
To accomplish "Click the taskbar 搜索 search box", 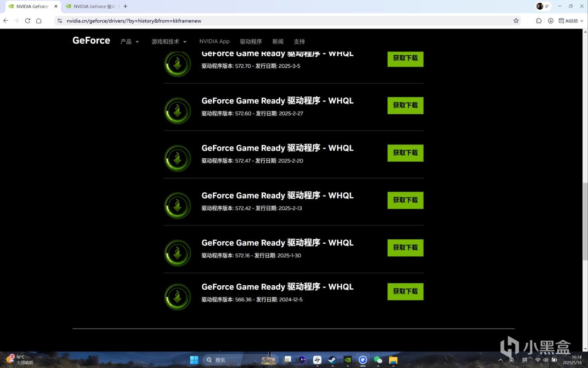I will tap(240, 360).
